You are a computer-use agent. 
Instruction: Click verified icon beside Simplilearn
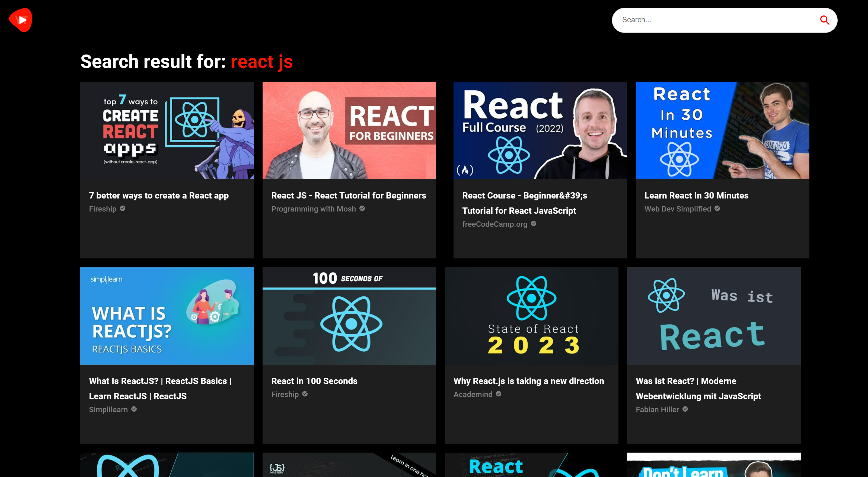pyautogui.click(x=134, y=409)
